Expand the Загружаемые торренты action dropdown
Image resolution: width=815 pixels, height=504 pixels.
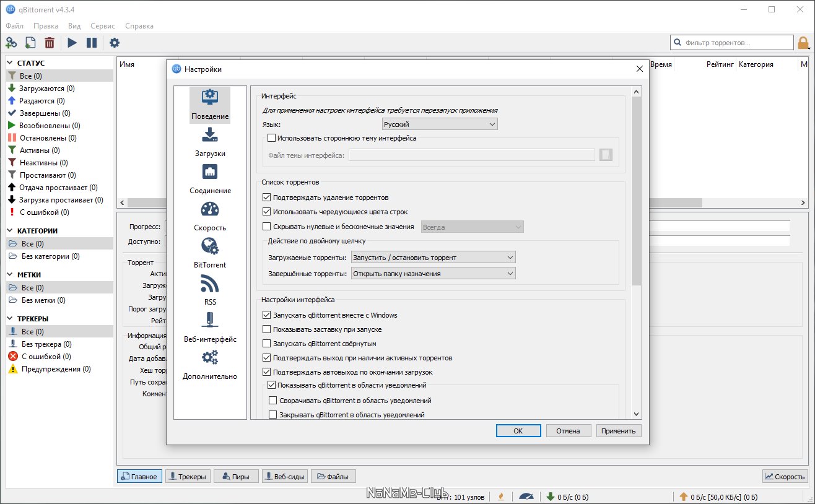pos(433,257)
